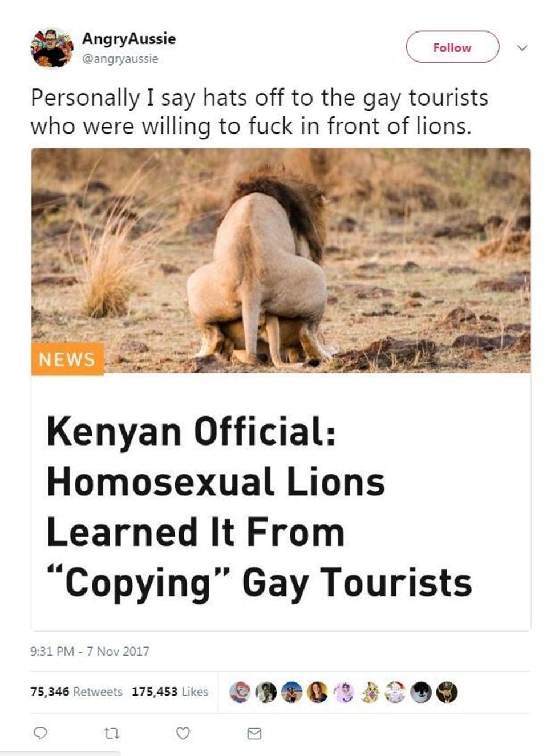Image resolution: width=559 pixels, height=756 pixels.
Task: Click the orange NEWS label on the image
Action: point(67,359)
